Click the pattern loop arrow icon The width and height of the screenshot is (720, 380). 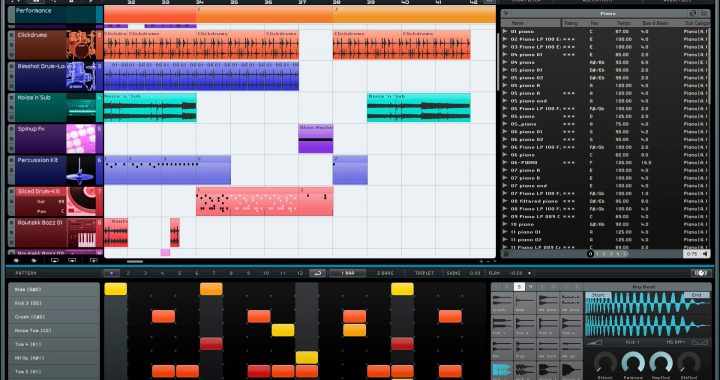[317, 273]
